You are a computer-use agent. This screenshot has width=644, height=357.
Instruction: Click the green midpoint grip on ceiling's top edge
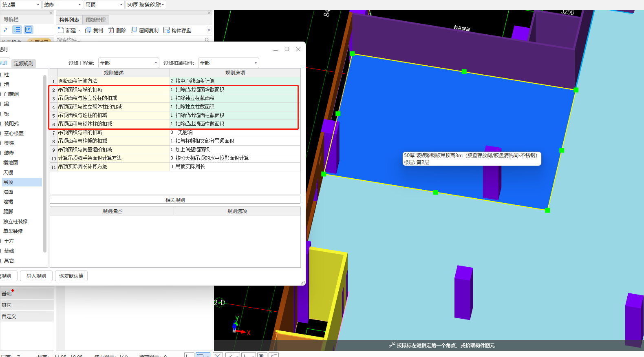click(464, 71)
